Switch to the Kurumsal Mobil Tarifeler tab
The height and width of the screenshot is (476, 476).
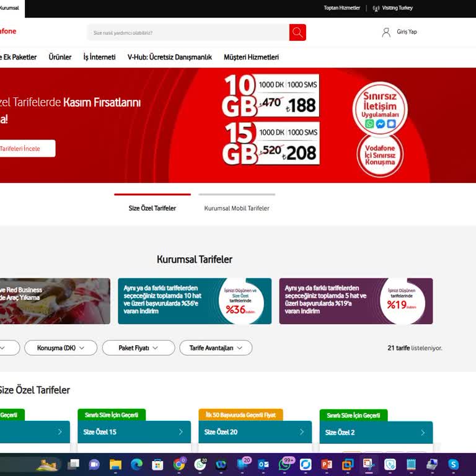pos(237,208)
